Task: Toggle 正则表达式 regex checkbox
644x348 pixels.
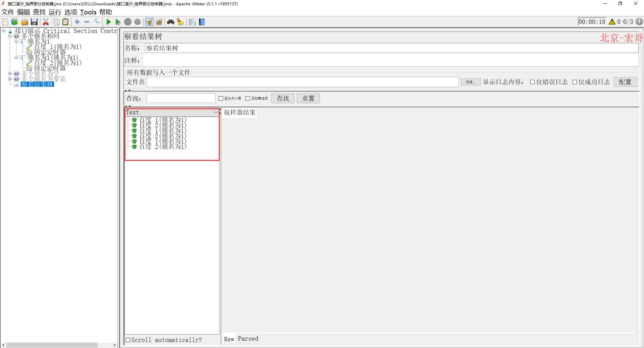Action: click(248, 98)
